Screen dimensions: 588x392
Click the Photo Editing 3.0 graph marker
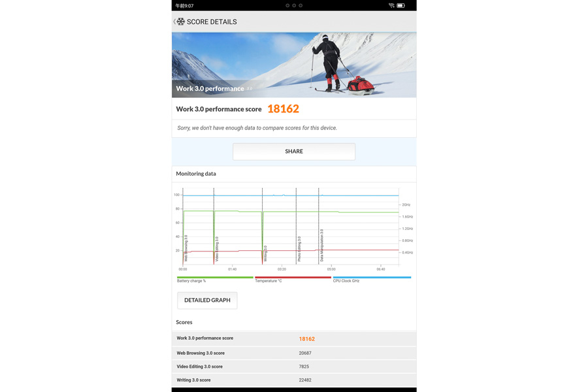(x=299, y=249)
